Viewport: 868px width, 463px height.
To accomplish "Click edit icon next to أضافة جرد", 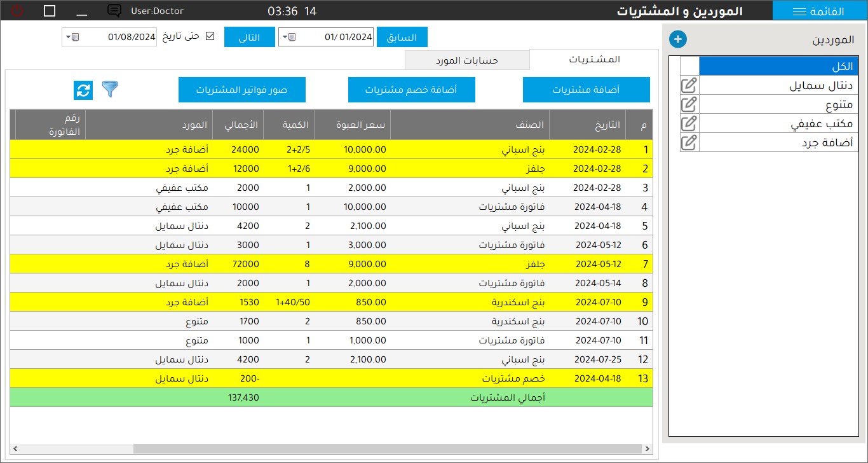I will click(689, 142).
